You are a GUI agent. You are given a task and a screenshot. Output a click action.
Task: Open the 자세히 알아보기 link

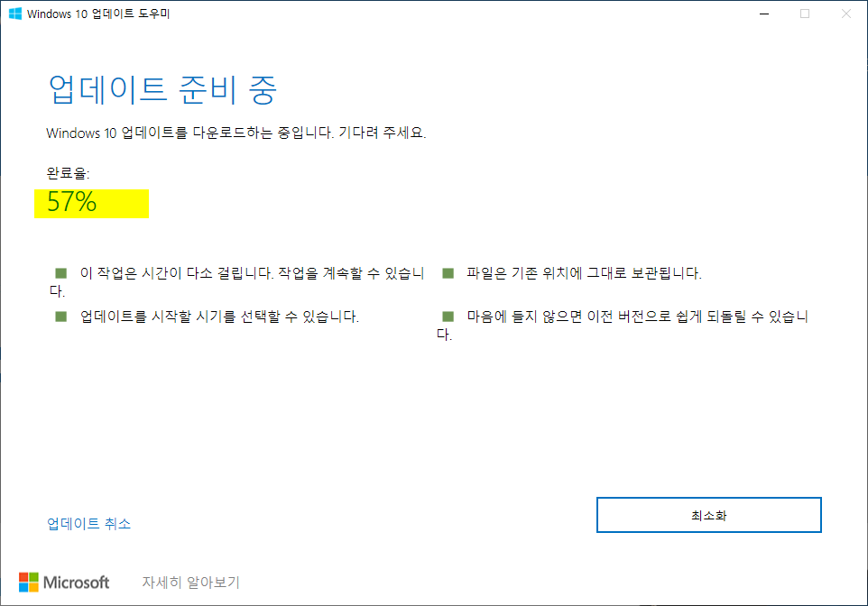(x=191, y=583)
